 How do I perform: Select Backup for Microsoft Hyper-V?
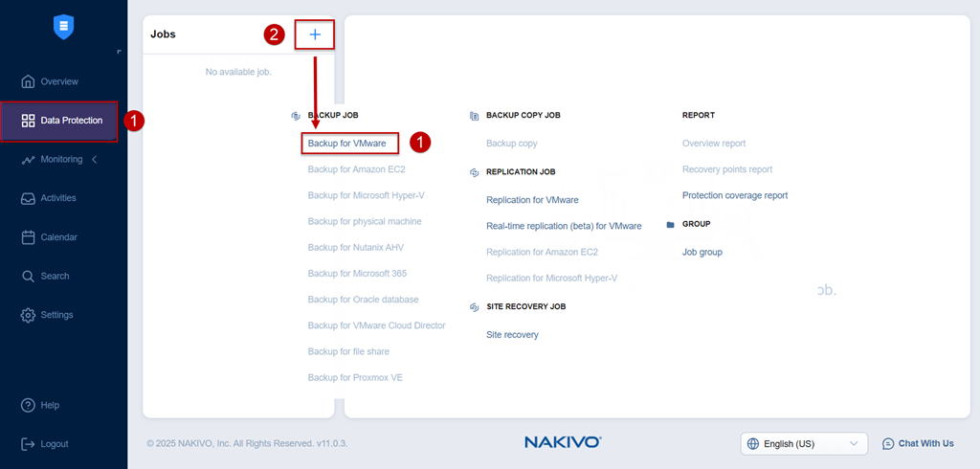pyautogui.click(x=367, y=195)
